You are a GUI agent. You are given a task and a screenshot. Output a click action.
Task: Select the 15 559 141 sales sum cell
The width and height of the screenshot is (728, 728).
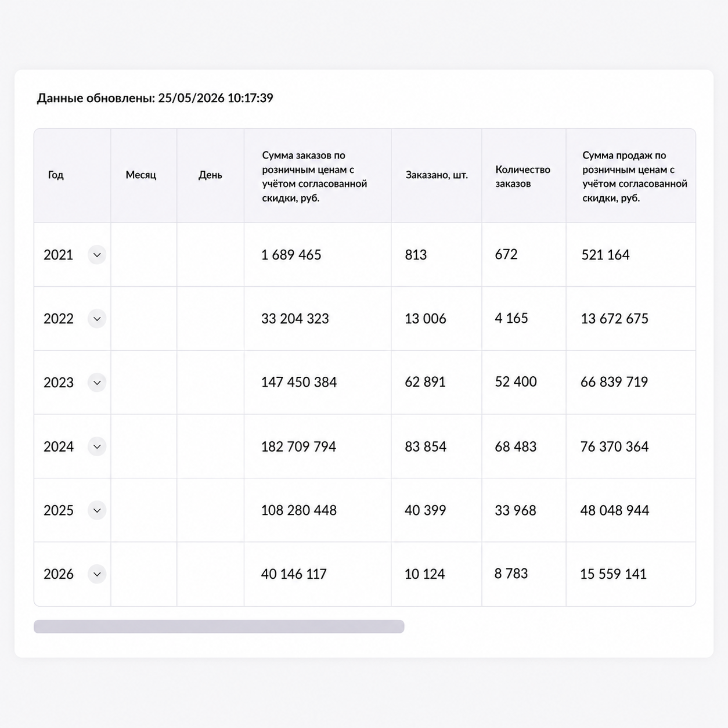[614, 574]
